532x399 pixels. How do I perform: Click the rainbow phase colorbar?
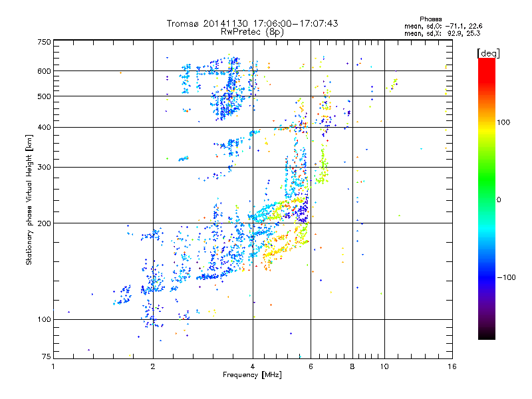[487, 199]
